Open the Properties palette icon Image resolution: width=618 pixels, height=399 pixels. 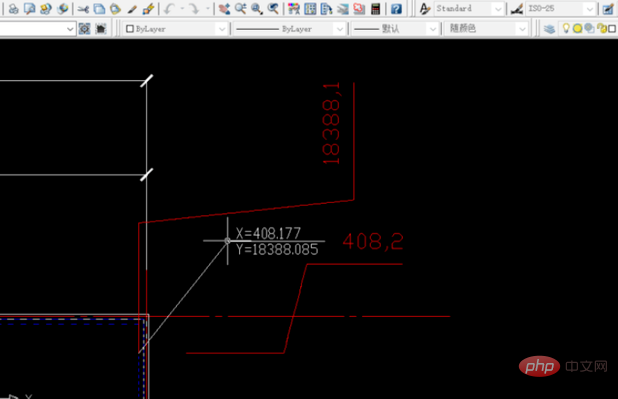(294, 9)
